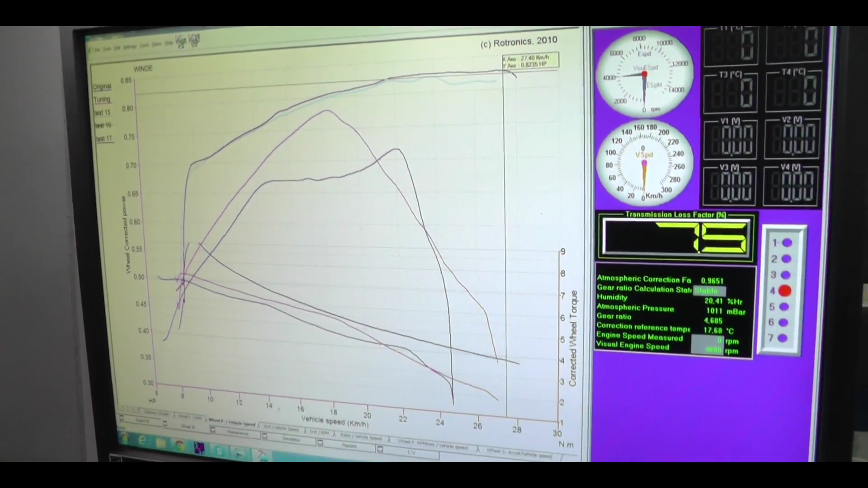The width and height of the screenshot is (868, 488).
Task: Click the Gear ratio Calculation State field
Action: [x=709, y=291]
